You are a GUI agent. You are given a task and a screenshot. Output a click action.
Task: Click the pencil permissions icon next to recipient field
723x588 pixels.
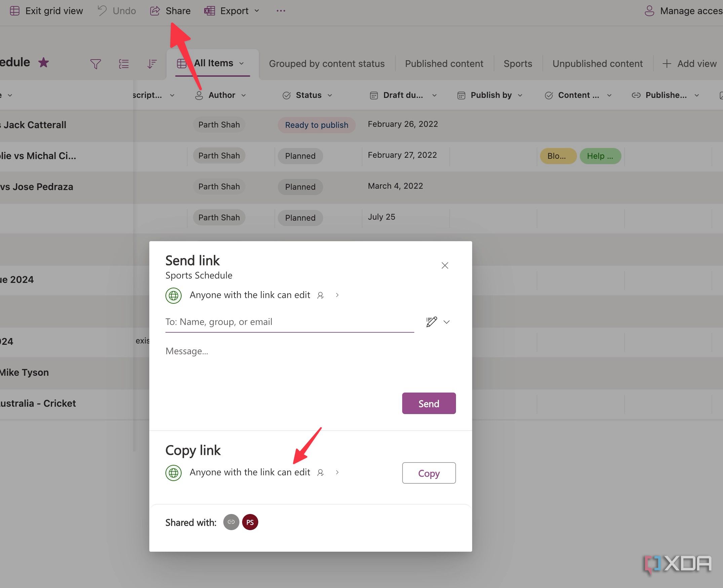point(431,322)
